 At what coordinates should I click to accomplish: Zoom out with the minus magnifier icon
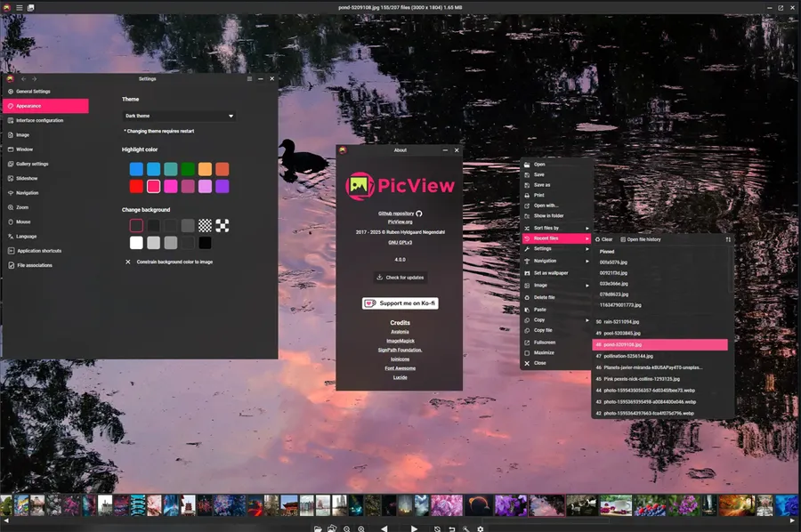pyautogui.click(x=347, y=528)
